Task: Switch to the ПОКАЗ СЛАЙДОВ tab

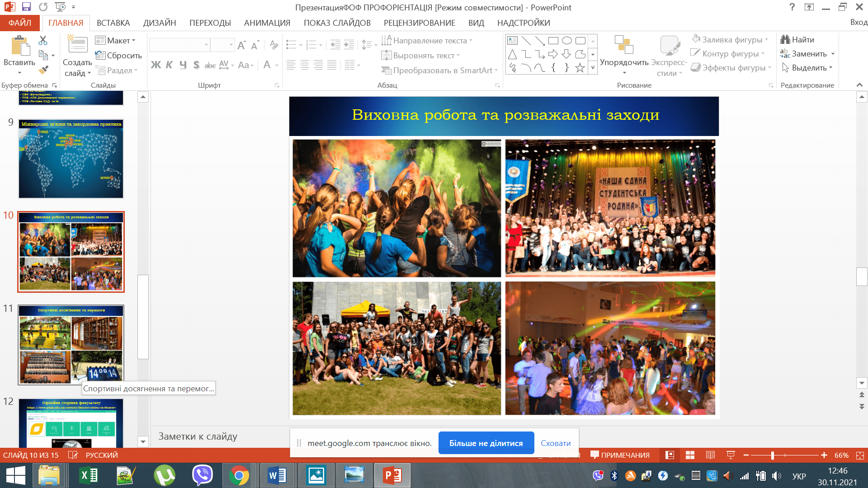Action: (x=337, y=23)
